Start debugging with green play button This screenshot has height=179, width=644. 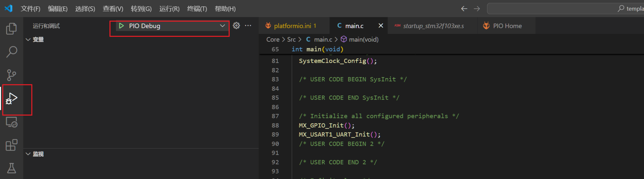tap(121, 26)
